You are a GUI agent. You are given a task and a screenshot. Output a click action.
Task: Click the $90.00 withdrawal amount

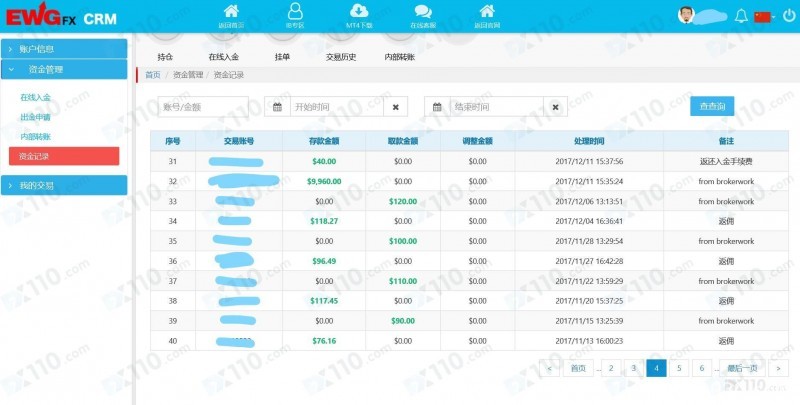(x=403, y=321)
